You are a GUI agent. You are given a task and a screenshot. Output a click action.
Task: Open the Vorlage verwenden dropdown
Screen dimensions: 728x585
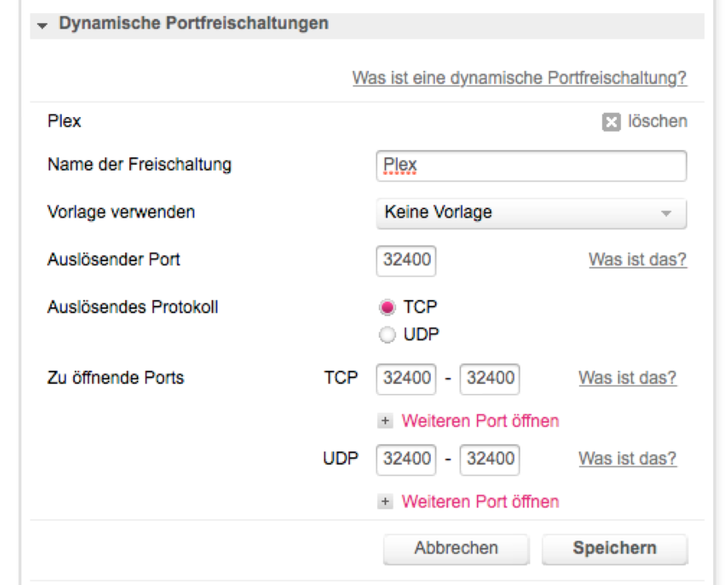[x=530, y=213]
